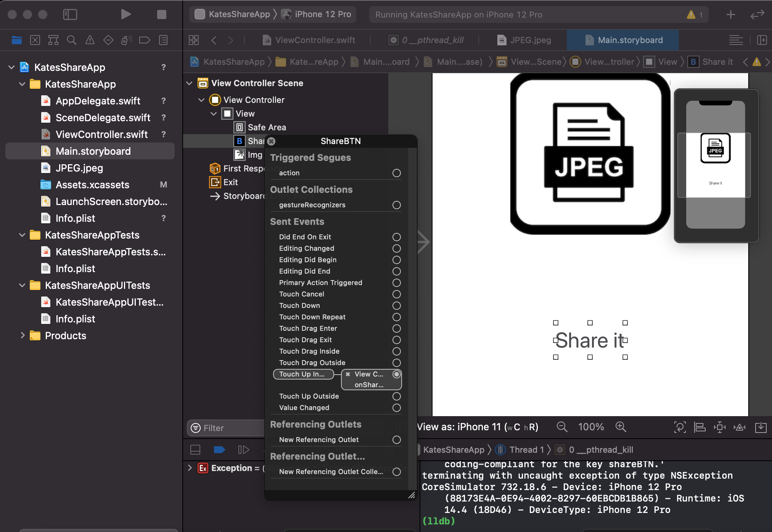Expand the Products folder

tap(23, 335)
